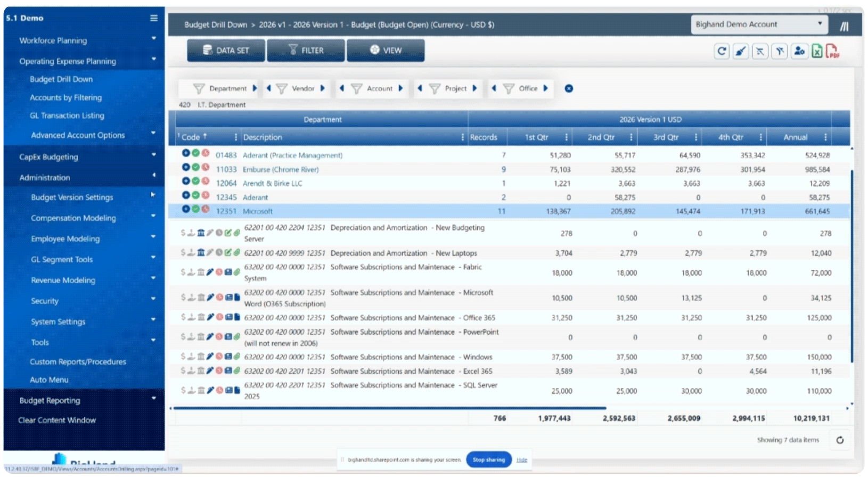868x479 pixels.
Task: Open the Code column options menu
Action: click(235, 137)
